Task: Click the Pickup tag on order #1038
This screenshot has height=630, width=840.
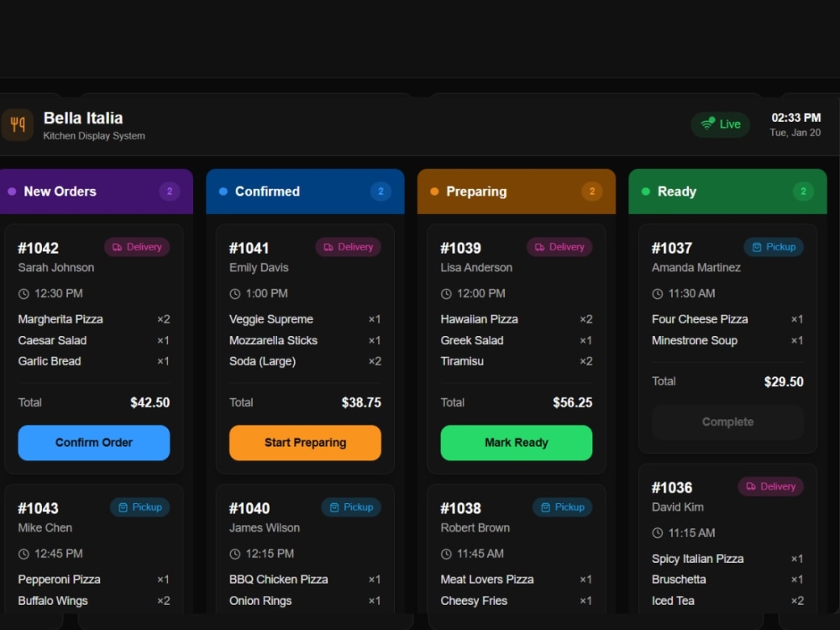Action: (562, 507)
